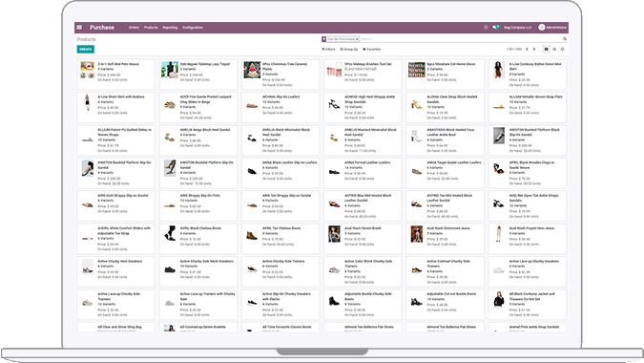Go to next page of products

[x=534, y=50]
